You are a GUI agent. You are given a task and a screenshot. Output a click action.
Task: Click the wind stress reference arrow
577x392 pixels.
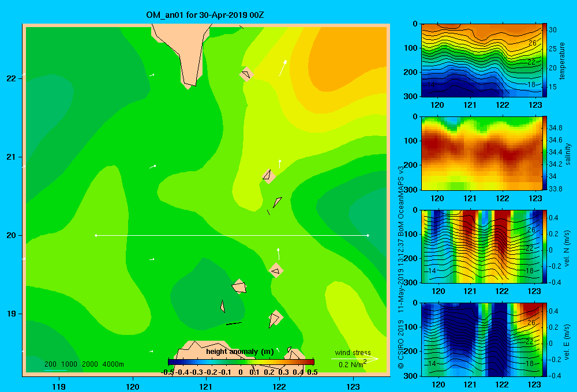click(354, 359)
